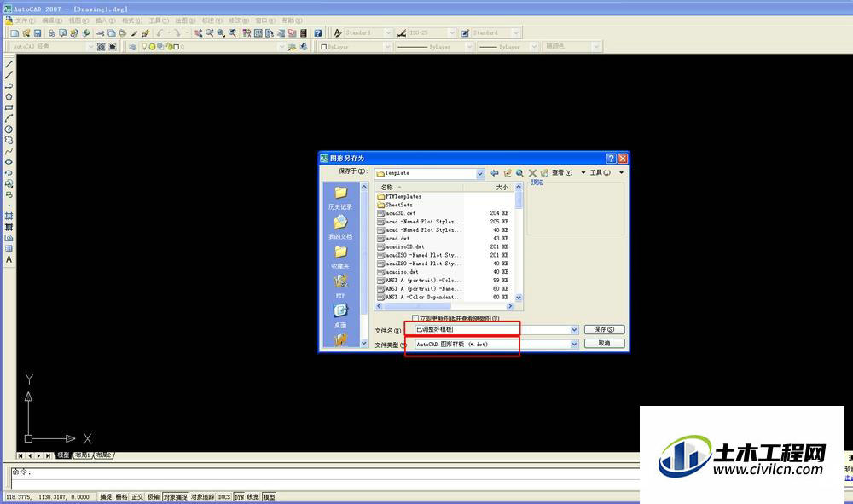Viewport: 853px width, 504px height.
Task: Expand the Standard text style dropdown
Action: (x=388, y=33)
